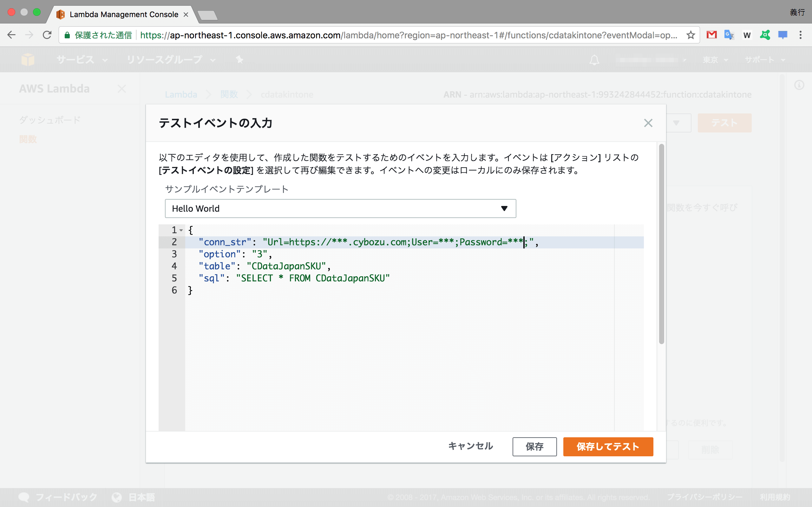Close the test event dialog with X

648,123
